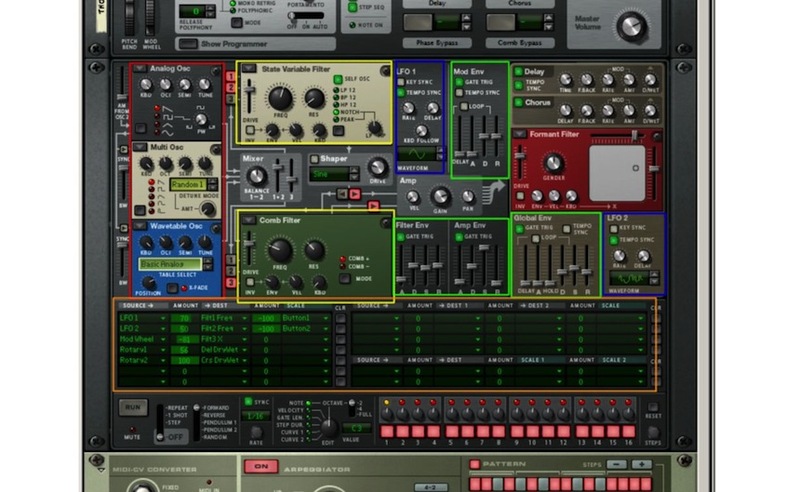800x492 pixels.
Task: Click the Show Programmer button
Action: pos(237,44)
